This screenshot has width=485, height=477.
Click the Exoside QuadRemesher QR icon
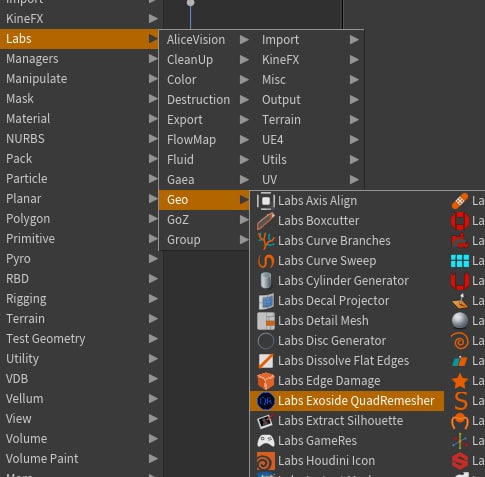[x=266, y=401]
